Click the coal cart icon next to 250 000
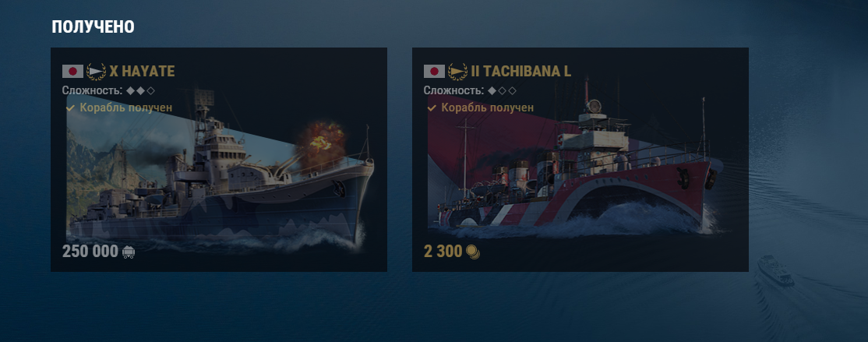The image size is (868, 342). [129, 252]
